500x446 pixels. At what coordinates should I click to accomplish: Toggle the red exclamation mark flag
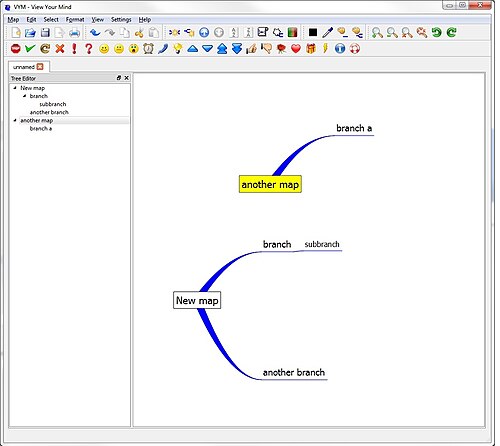(x=74, y=49)
